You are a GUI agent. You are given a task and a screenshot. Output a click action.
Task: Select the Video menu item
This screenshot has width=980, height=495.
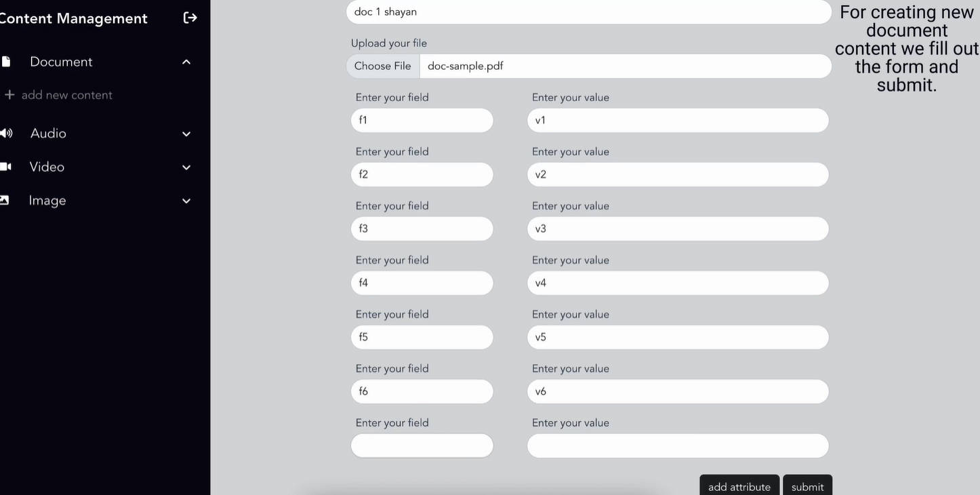tap(47, 167)
